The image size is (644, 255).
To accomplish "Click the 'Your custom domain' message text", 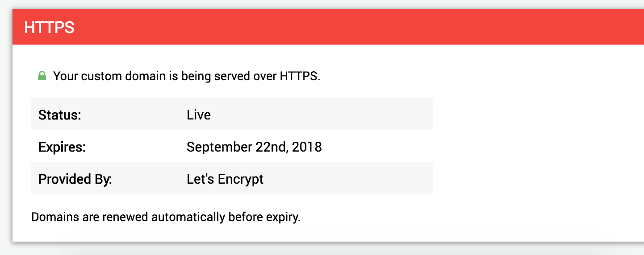I will pos(187,76).
